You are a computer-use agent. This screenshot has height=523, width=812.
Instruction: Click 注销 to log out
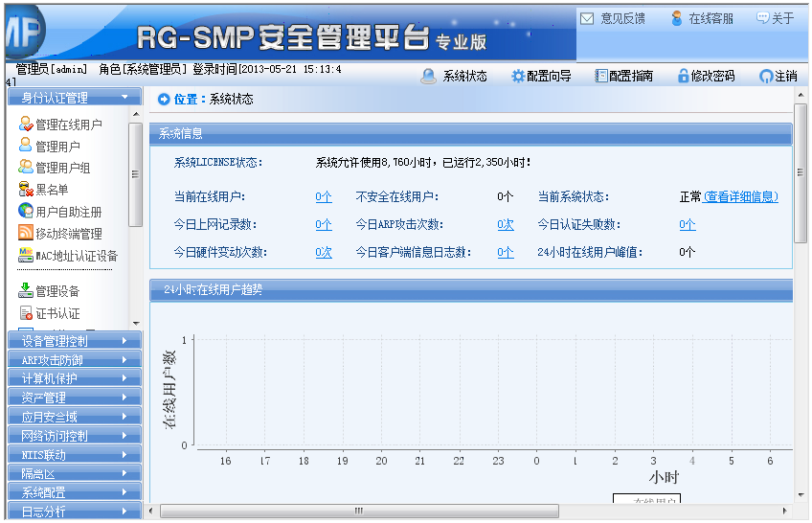[785, 76]
